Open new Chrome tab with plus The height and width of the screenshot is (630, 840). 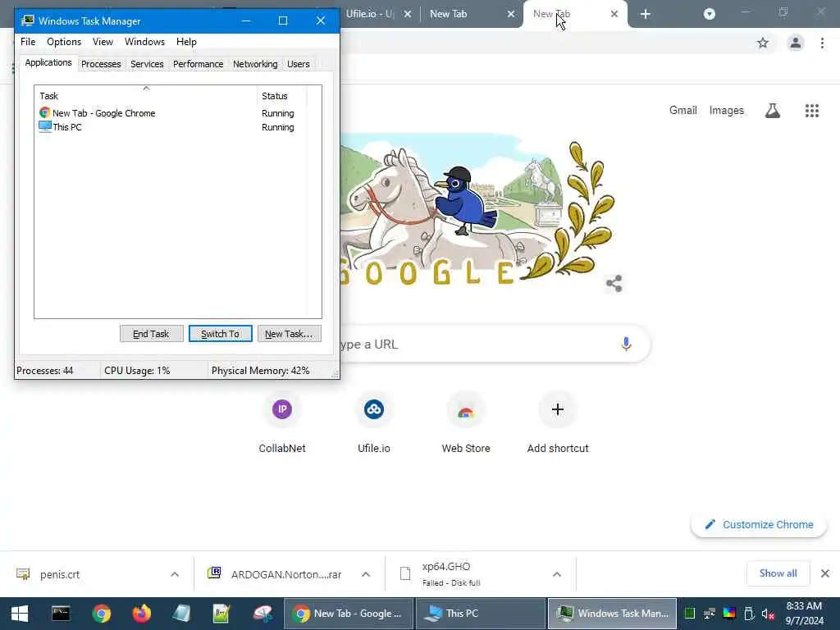(x=646, y=14)
